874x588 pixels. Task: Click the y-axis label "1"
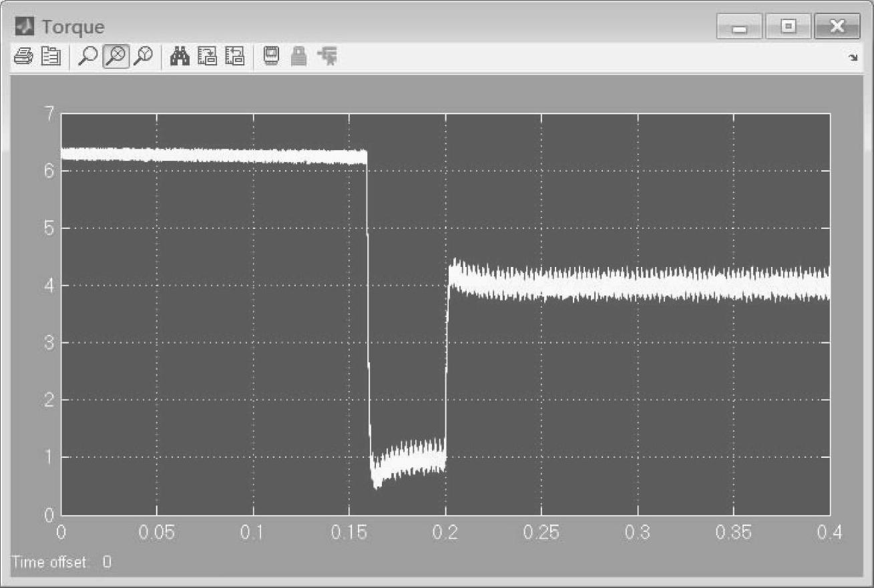click(49, 457)
